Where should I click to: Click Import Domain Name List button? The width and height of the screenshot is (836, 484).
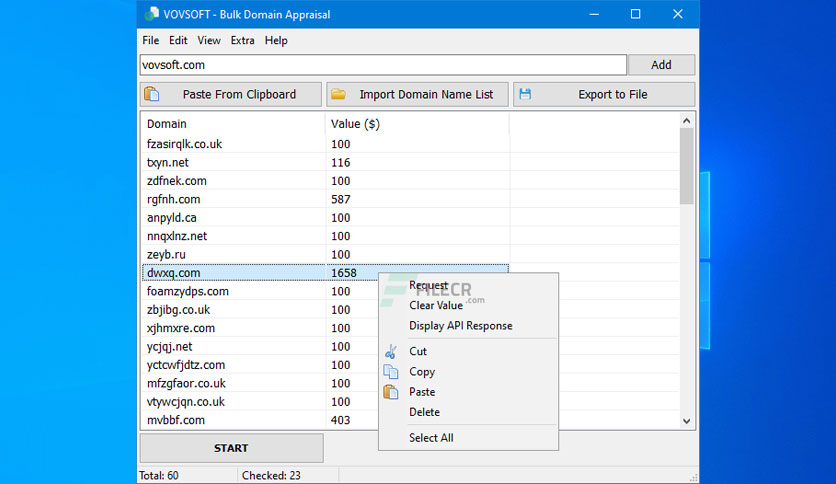[417, 94]
